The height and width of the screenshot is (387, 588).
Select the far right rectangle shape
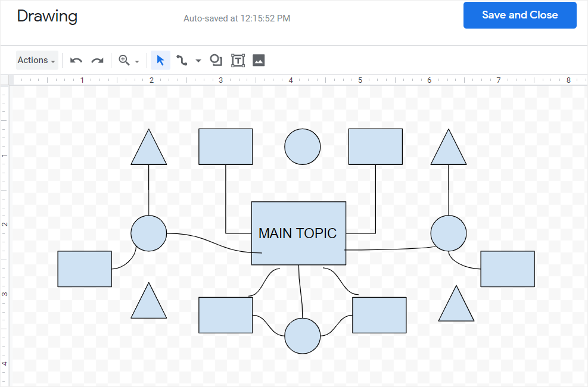[508, 269]
